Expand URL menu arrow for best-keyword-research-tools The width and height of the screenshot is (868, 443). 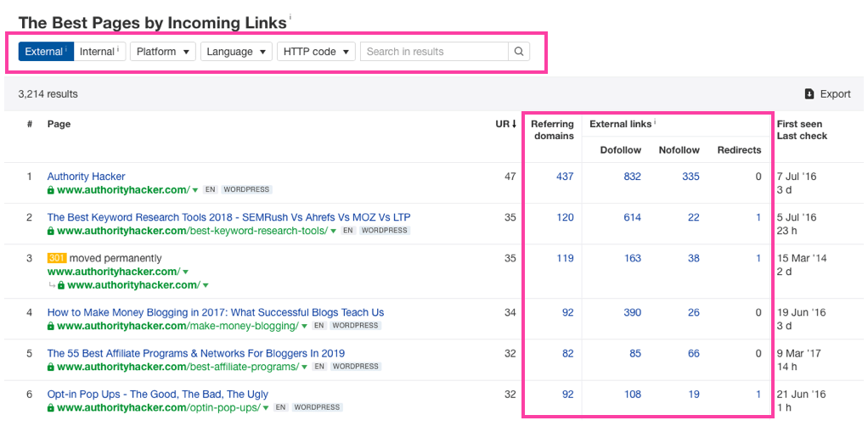pyautogui.click(x=333, y=231)
